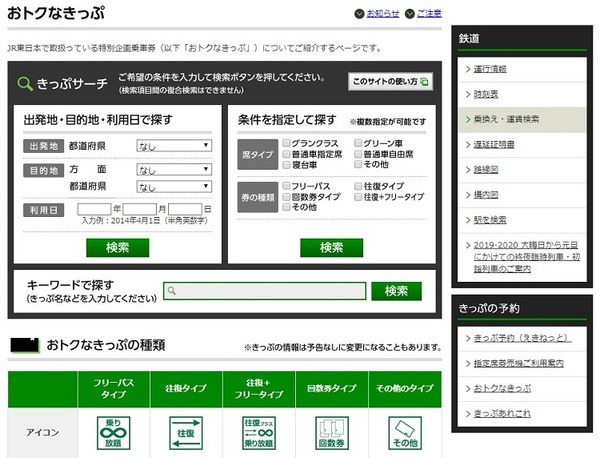
Task: Click the アイコン row label
Action: click(42, 432)
